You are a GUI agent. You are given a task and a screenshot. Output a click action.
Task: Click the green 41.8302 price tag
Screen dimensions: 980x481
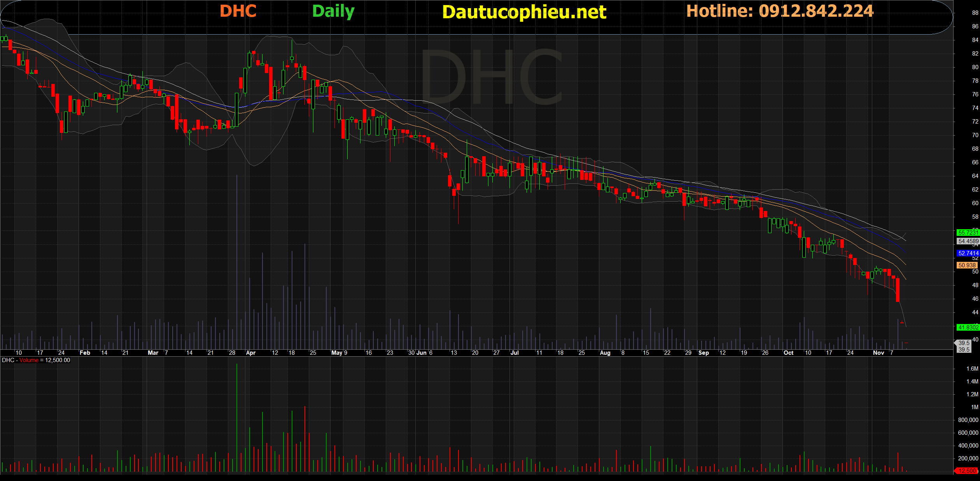pyautogui.click(x=968, y=327)
